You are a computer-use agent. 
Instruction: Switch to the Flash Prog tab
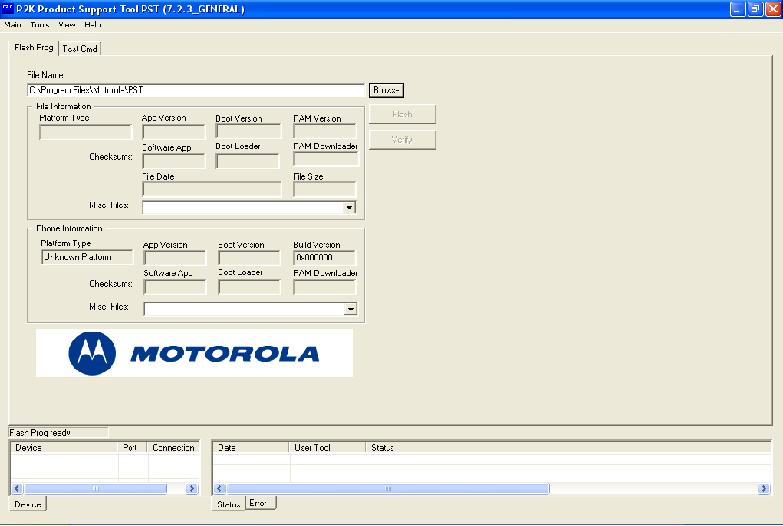33,47
